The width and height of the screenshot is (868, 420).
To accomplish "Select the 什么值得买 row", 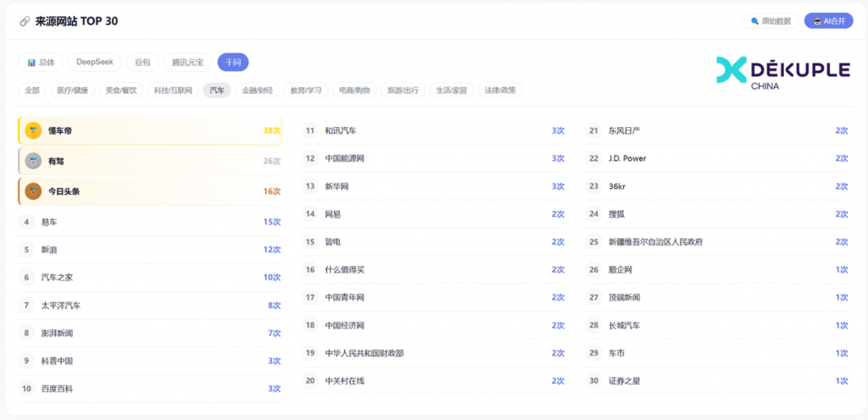I will [x=433, y=269].
